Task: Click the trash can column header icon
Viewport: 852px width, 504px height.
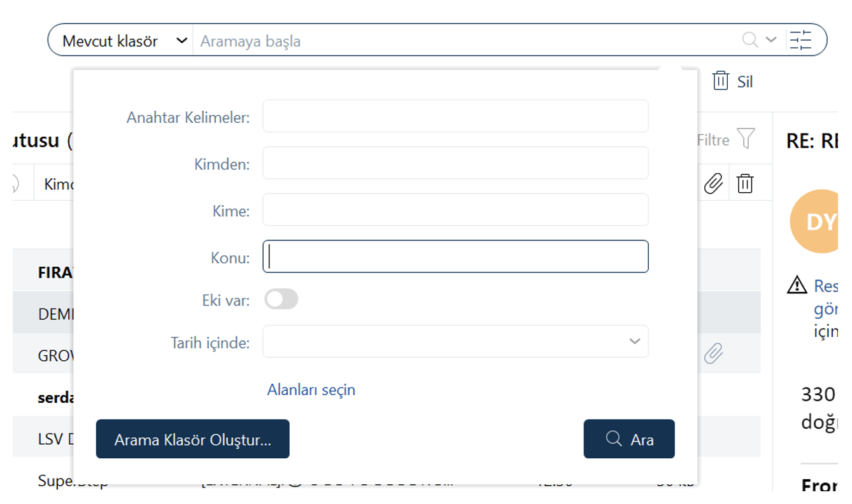Action: pyautogui.click(x=744, y=184)
